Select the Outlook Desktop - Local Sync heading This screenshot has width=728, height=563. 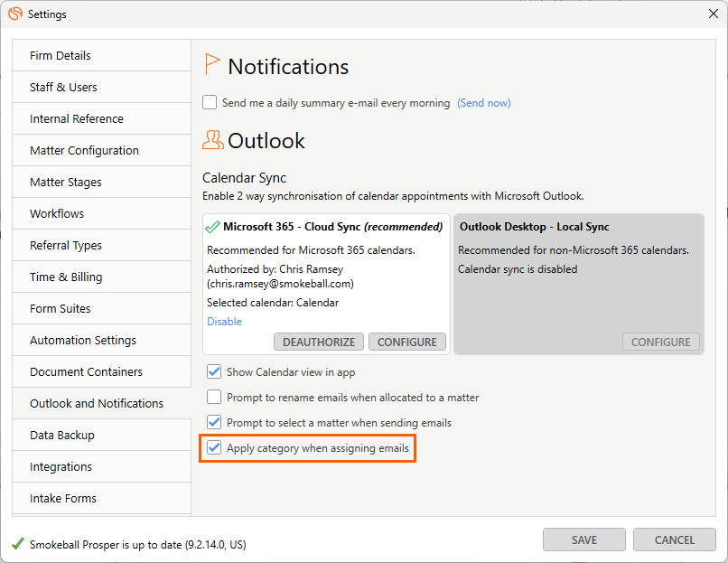[x=535, y=227]
